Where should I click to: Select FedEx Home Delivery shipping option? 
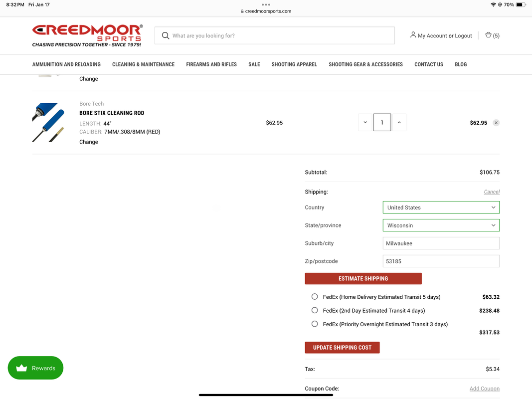click(x=315, y=297)
